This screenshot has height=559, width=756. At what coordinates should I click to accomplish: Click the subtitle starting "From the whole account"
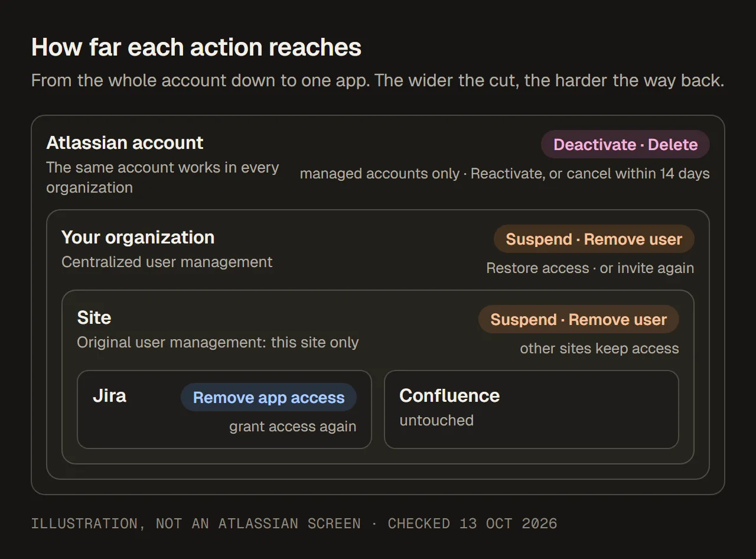[377, 80]
